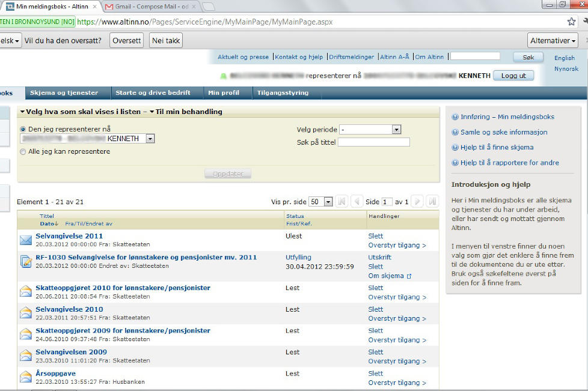Go to next page pagination arrow
The width and height of the screenshot is (588, 391).
tap(417, 201)
